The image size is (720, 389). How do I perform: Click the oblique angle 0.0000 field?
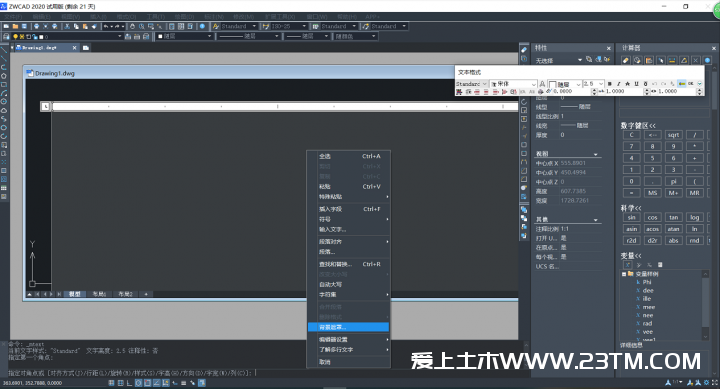point(572,91)
